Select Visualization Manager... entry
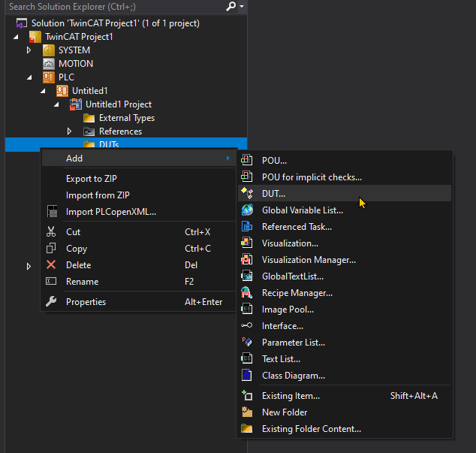The height and width of the screenshot is (453, 476). coord(345,260)
